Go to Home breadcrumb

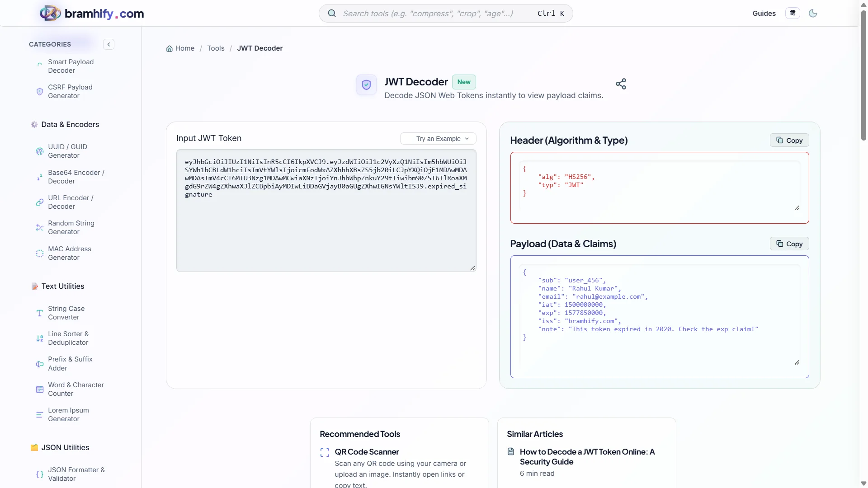pyautogui.click(x=180, y=48)
